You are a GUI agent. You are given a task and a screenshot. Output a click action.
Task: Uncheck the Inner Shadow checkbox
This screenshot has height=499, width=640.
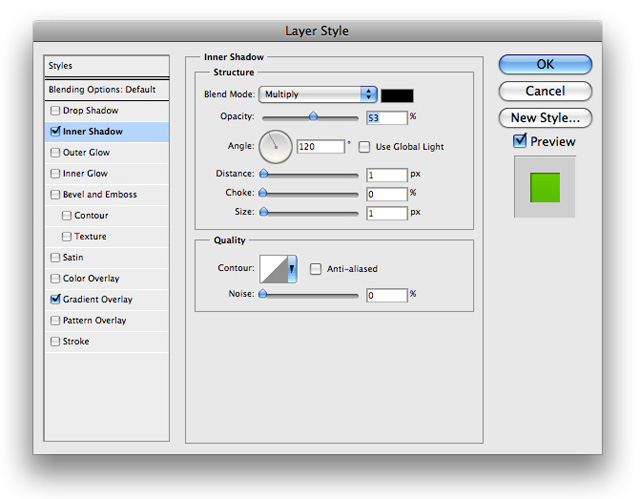[x=55, y=131]
